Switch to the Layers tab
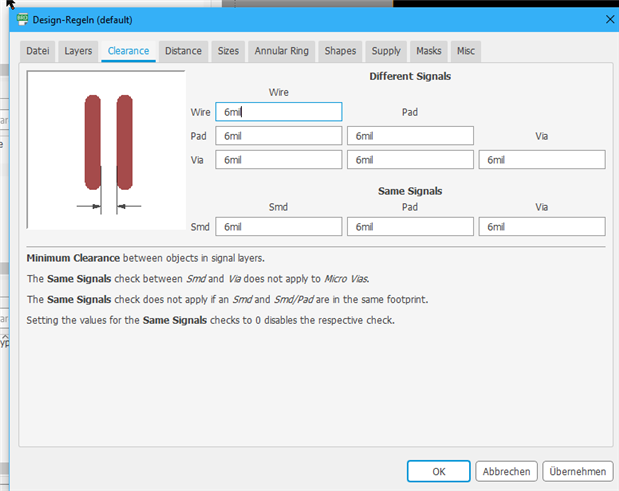The width and height of the screenshot is (619, 491). (78, 51)
